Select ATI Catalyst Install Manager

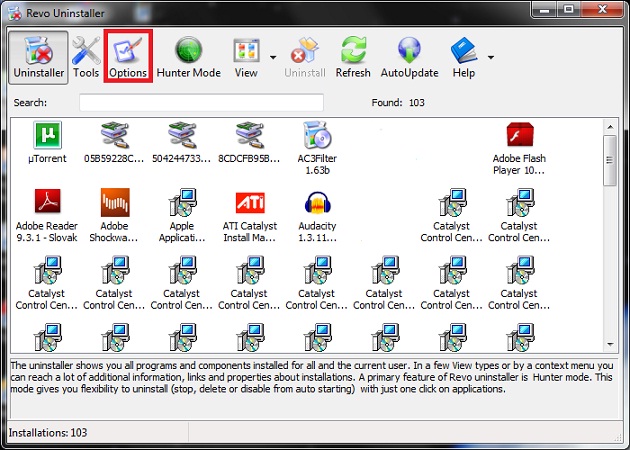tap(250, 215)
